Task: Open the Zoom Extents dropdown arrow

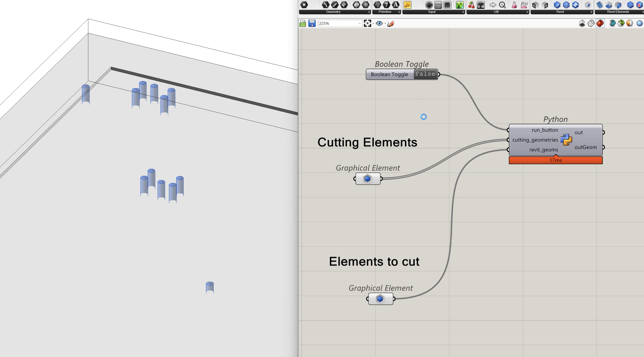Action: [x=373, y=23]
